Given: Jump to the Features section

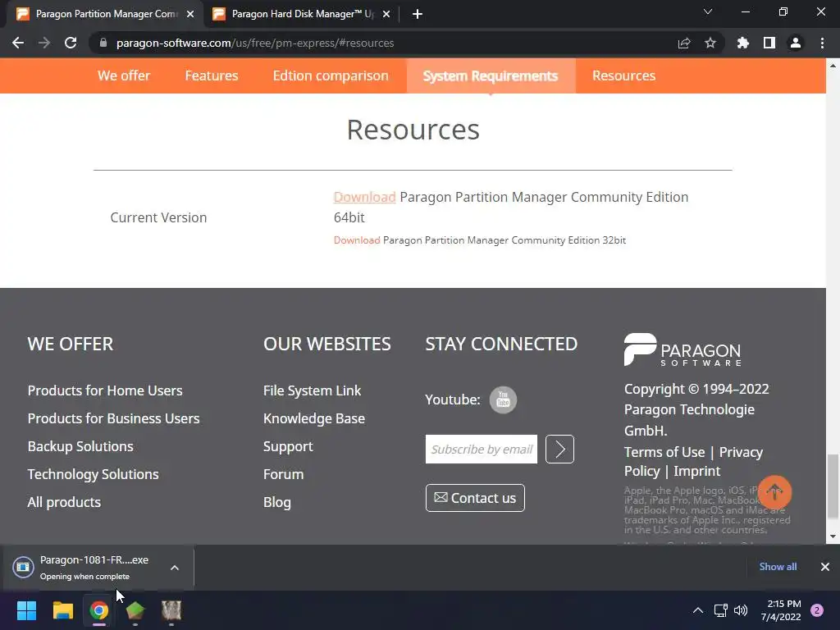Looking at the screenshot, I should click(212, 75).
